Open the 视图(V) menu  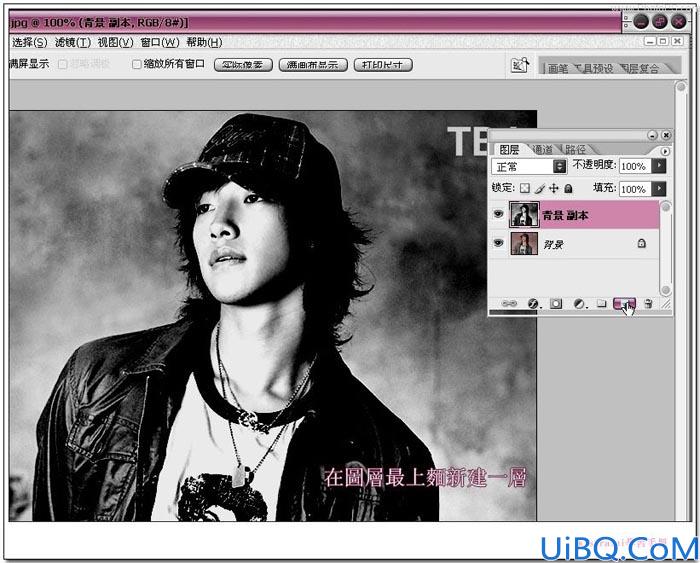point(116,42)
